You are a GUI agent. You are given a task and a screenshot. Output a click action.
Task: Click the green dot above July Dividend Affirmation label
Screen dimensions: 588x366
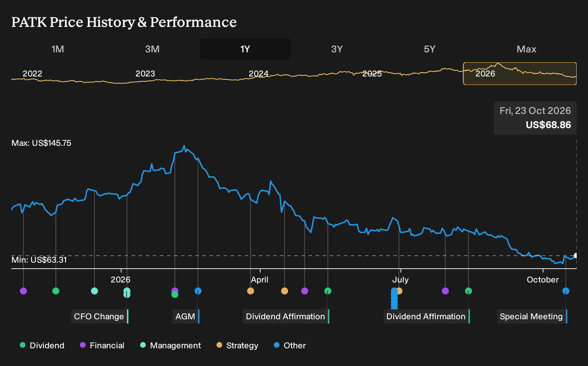(468, 291)
